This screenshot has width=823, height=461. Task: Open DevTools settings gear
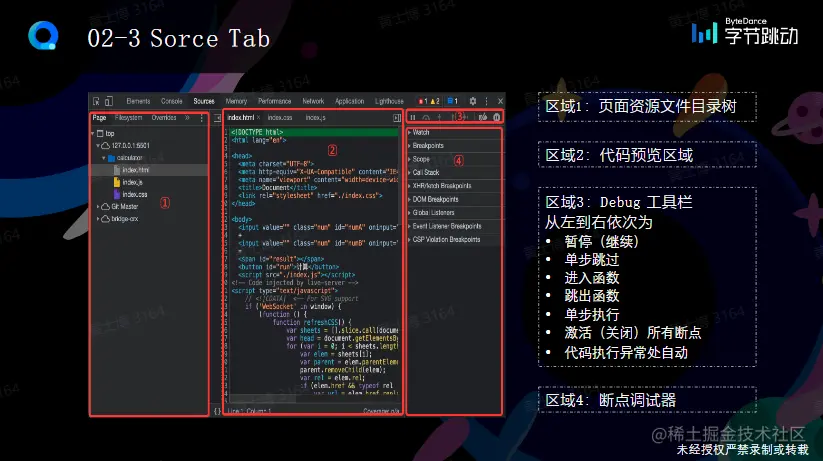pyautogui.click(x=473, y=101)
